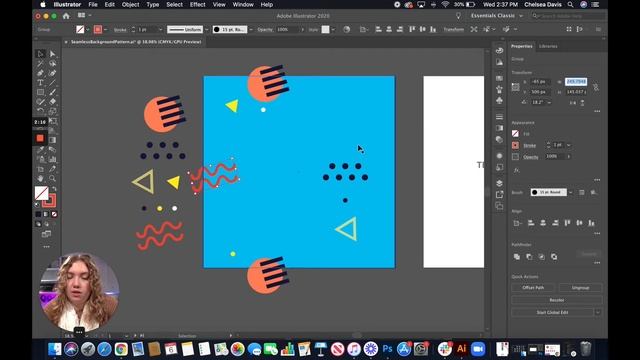Click Opacity link in Appearance section
The height and width of the screenshot is (360, 640).
coord(531,157)
